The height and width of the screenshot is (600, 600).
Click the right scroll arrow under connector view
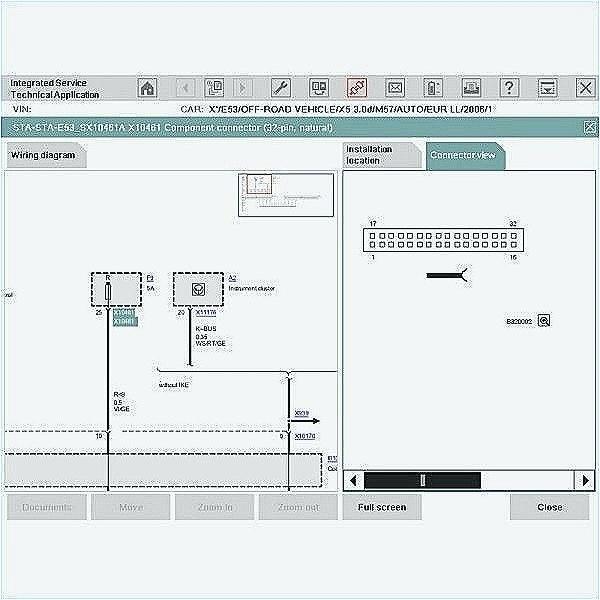[x=585, y=480]
